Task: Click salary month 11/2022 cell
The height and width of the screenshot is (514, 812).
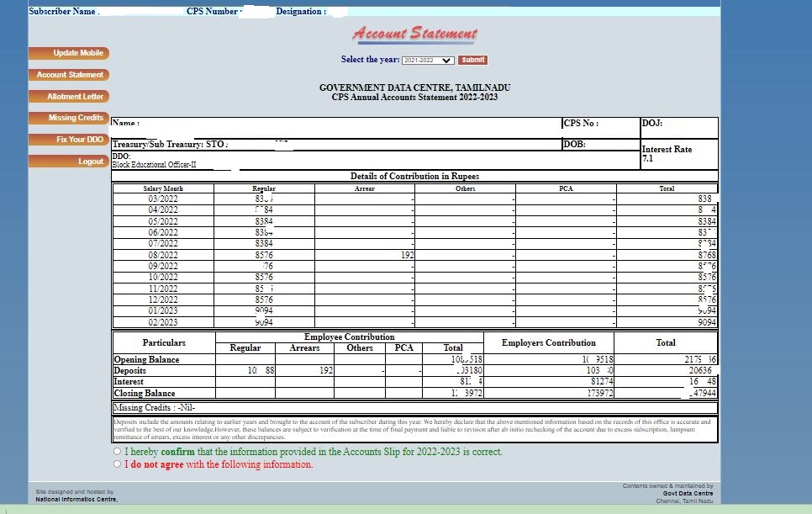Action: (x=163, y=289)
